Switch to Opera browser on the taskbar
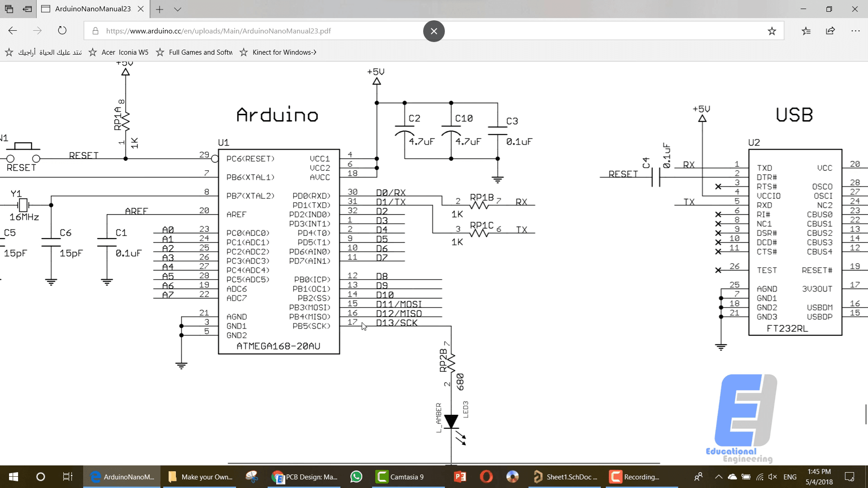The height and width of the screenshot is (488, 868). point(486,477)
